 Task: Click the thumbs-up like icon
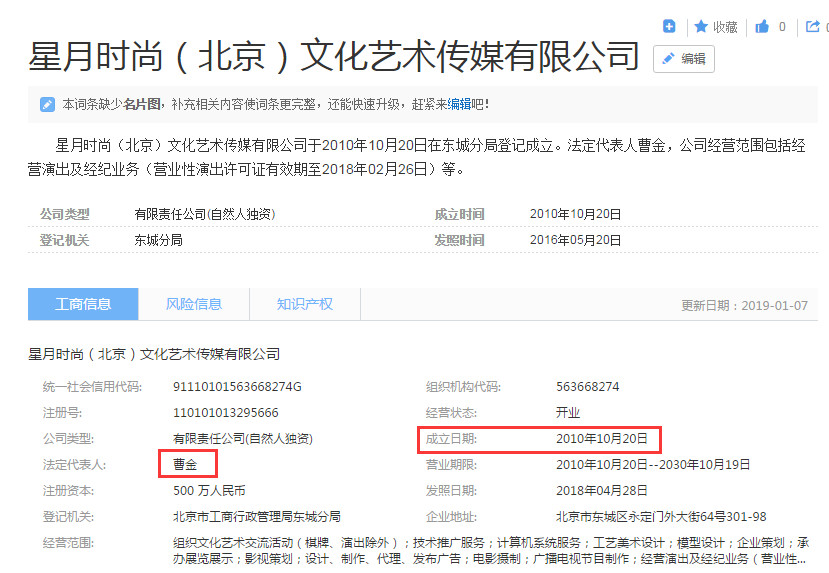click(762, 26)
